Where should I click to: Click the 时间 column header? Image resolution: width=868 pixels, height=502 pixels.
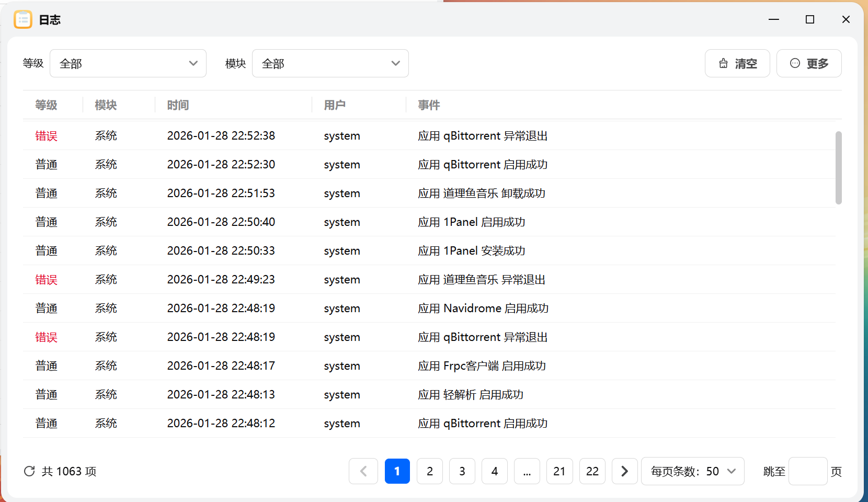[178, 105]
